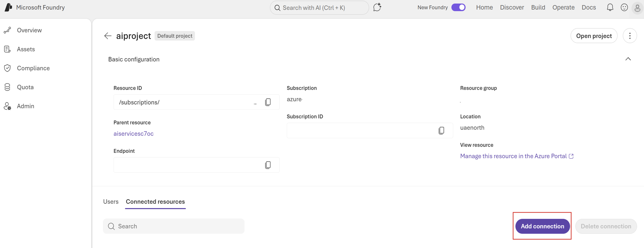
Task: Click the azure subscription value
Action: (x=295, y=99)
